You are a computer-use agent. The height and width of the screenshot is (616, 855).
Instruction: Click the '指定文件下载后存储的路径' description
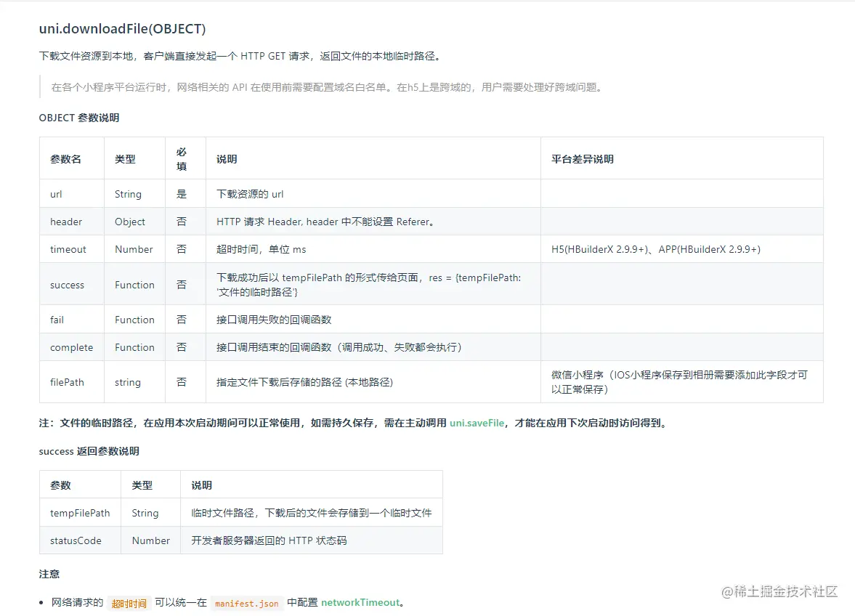[x=305, y=382]
